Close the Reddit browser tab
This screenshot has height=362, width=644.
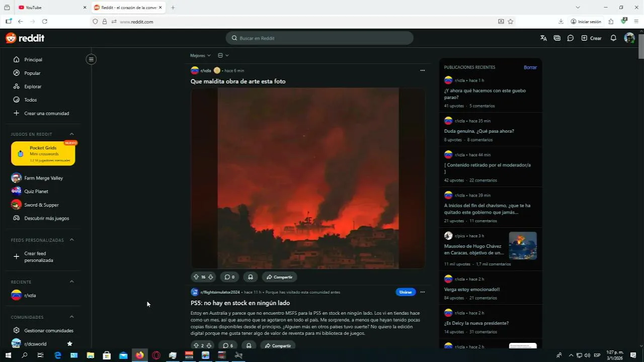pos(160,8)
